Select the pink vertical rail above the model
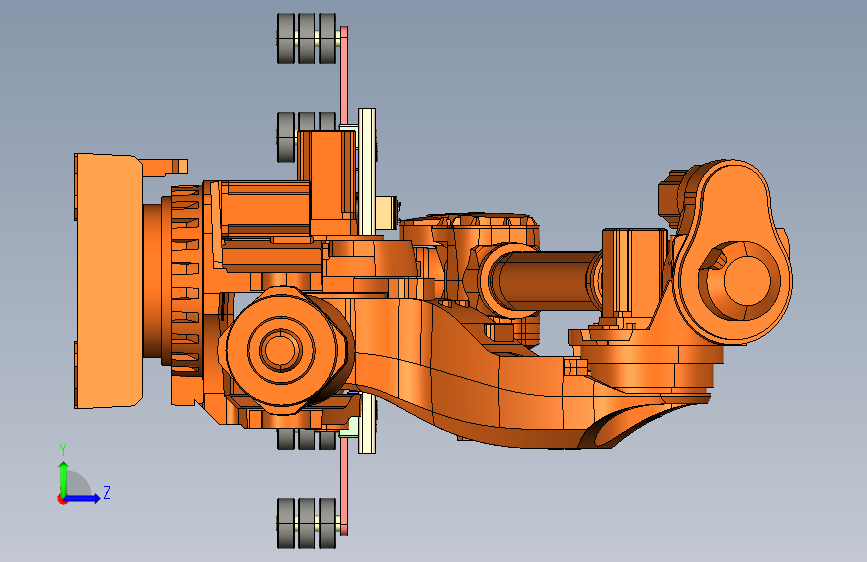867x562 pixels. coord(343,75)
